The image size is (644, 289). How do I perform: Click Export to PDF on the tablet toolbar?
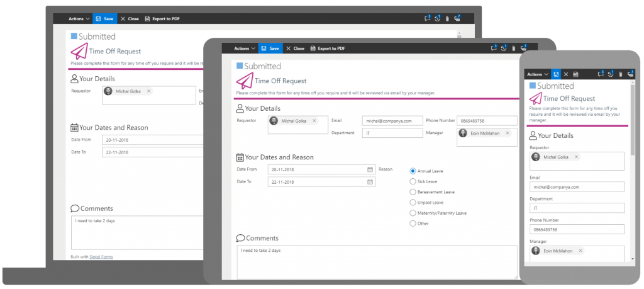point(328,48)
